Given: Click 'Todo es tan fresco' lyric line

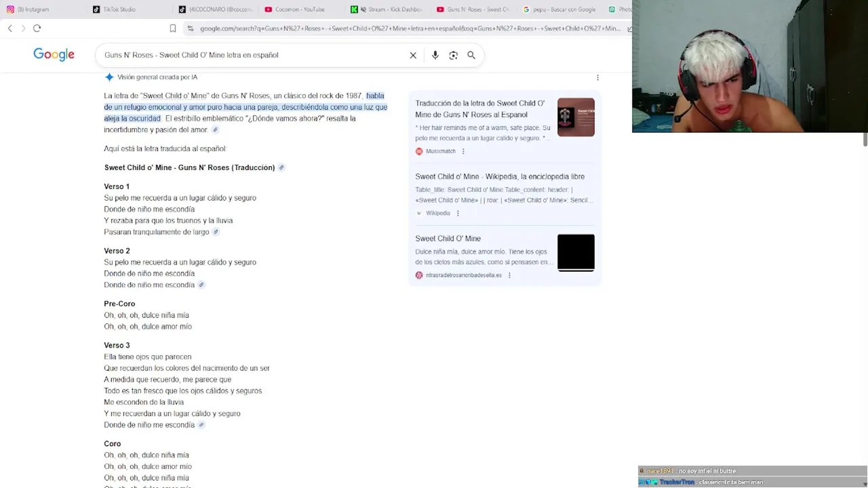Looking at the screenshot, I should coord(183,391).
